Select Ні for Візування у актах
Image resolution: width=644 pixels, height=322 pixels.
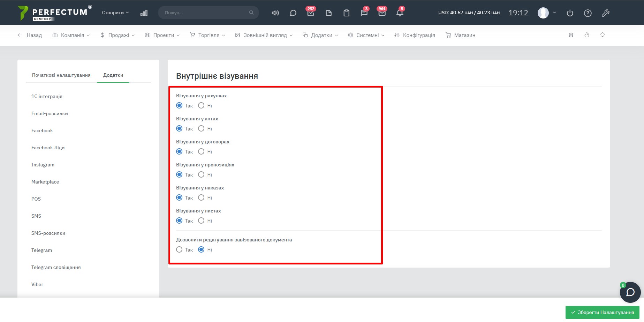(201, 128)
